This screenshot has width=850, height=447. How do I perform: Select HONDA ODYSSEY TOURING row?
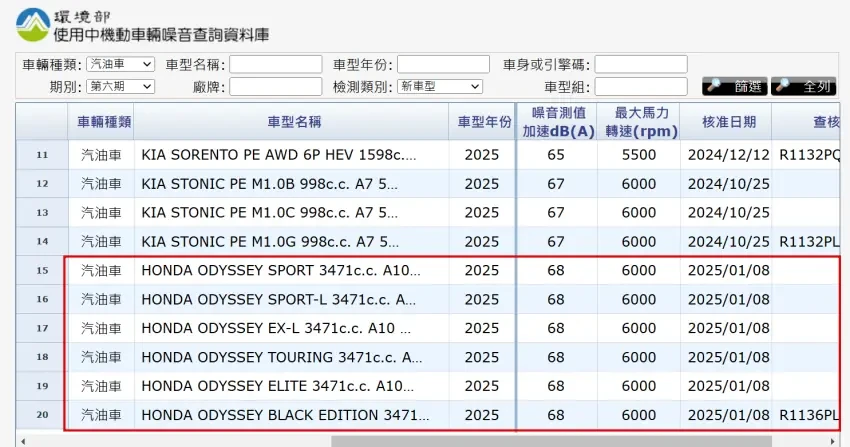point(428,357)
